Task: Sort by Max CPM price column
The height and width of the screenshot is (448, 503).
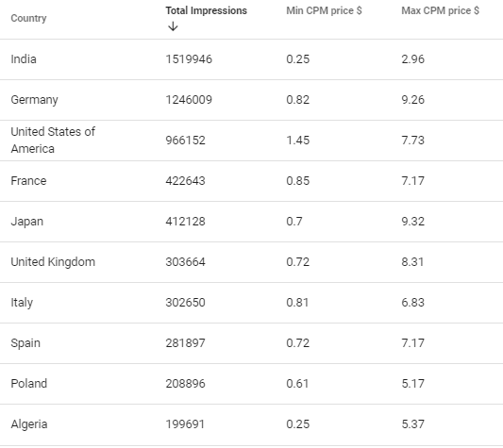Action: coord(440,10)
